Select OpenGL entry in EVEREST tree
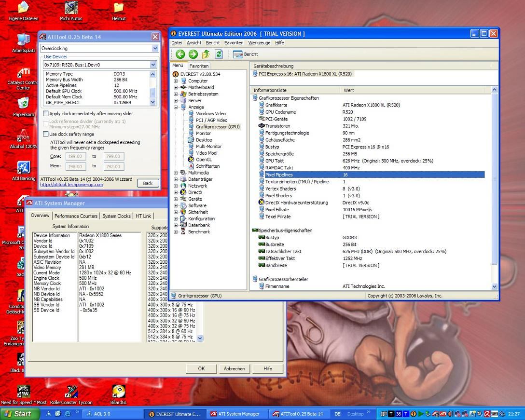The width and height of the screenshot is (525, 420). 204,160
